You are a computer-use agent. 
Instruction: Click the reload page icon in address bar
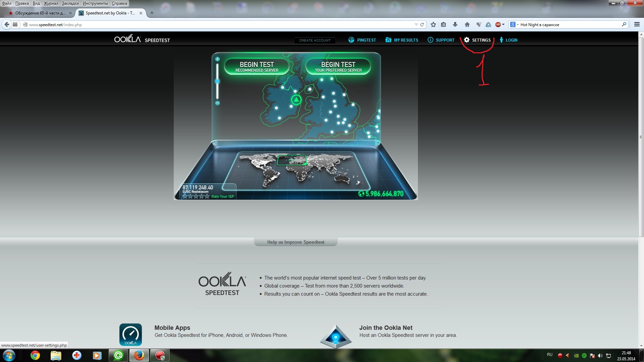click(422, 24)
